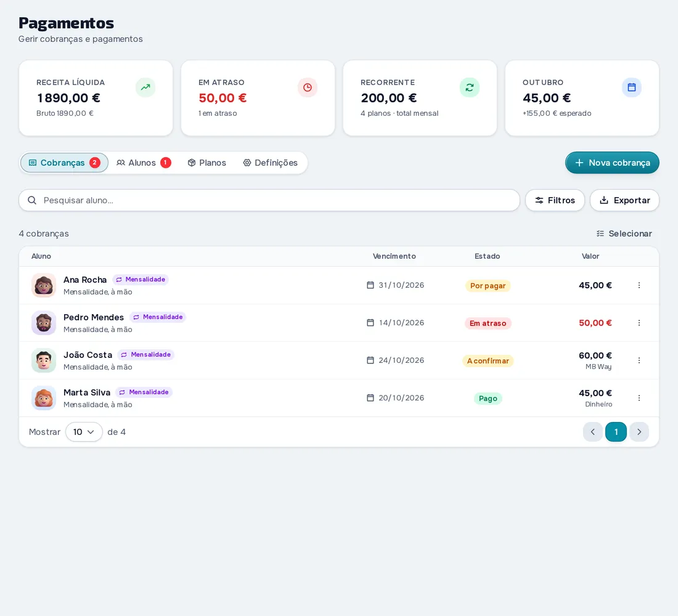Open the Filtros panel
Screen dimensions: 678x616
tap(555, 200)
